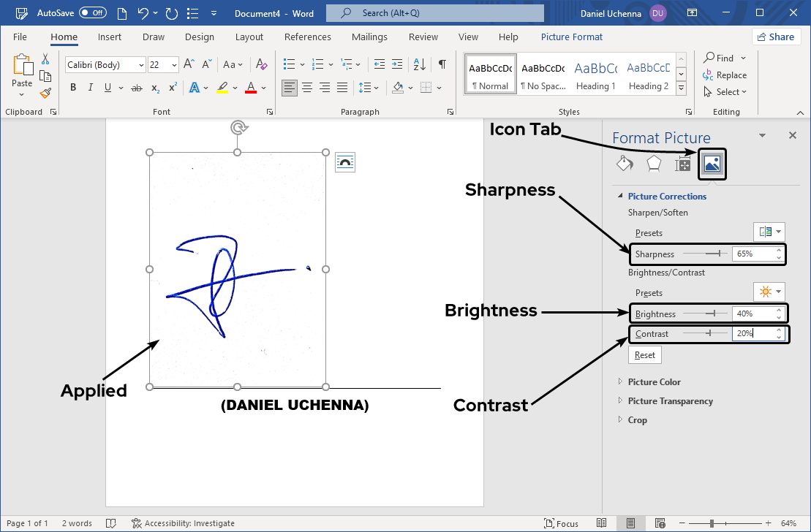This screenshot has width=811, height=532.
Task: Click the Share button
Action: point(776,36)
